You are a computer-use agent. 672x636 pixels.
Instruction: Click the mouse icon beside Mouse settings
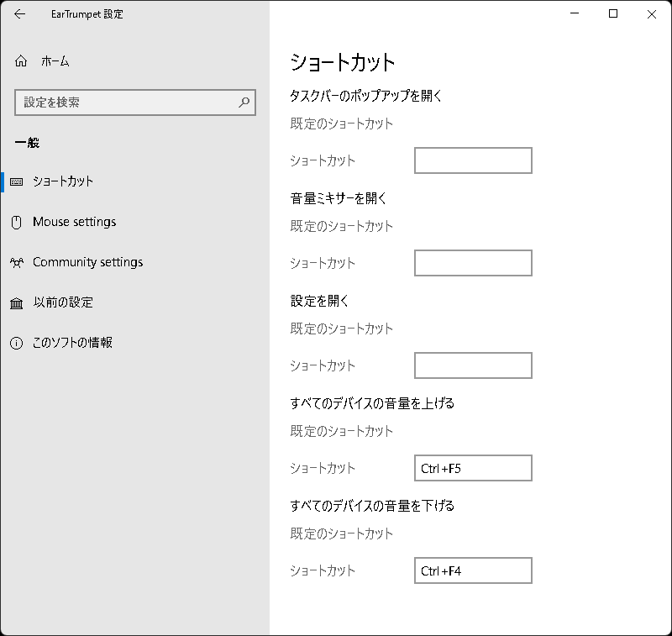[x=17, y=221]
